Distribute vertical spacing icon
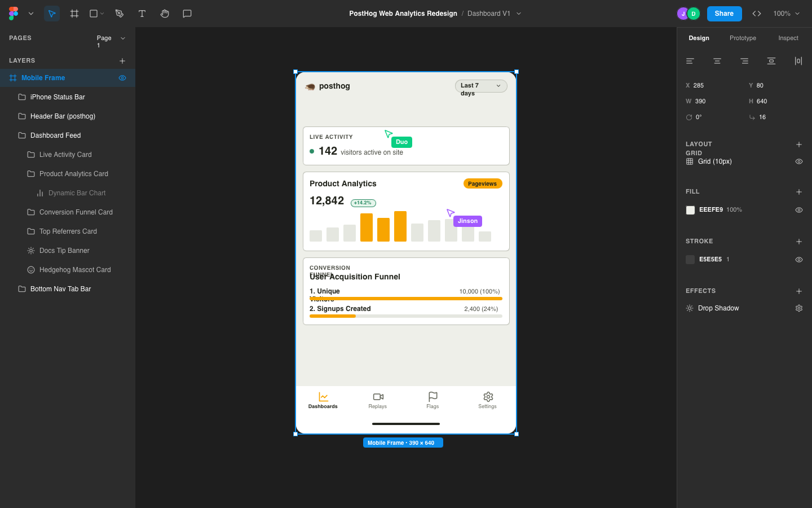This screenshot has width=812, height=508. pyautogui.click(x=771, y=61)
